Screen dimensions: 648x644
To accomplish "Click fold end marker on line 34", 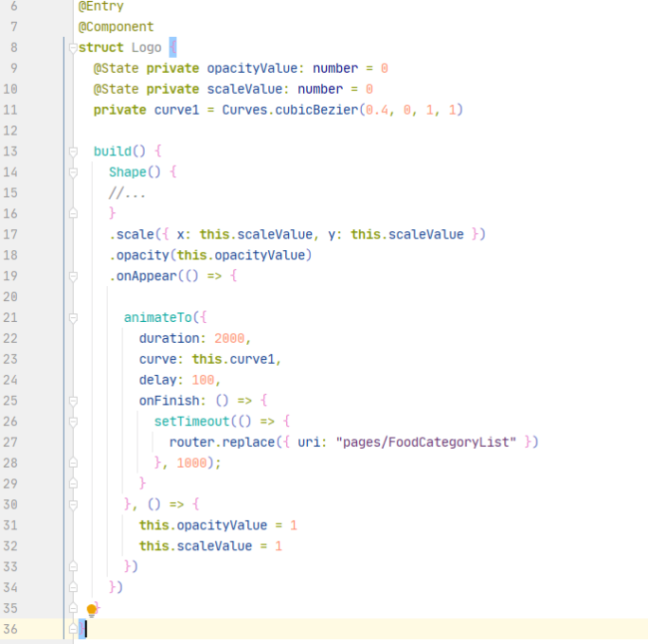I will [73, 587].
